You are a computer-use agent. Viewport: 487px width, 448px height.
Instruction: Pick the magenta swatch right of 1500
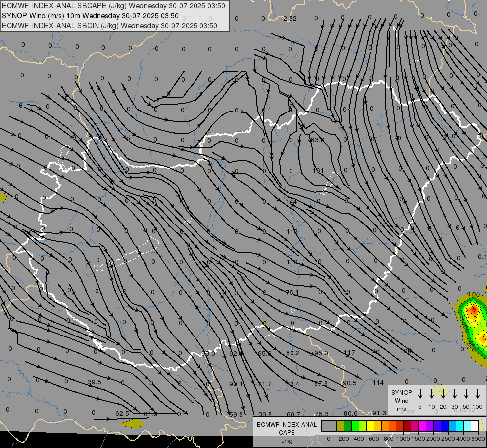pyautogui.click(x=423, y=426)
